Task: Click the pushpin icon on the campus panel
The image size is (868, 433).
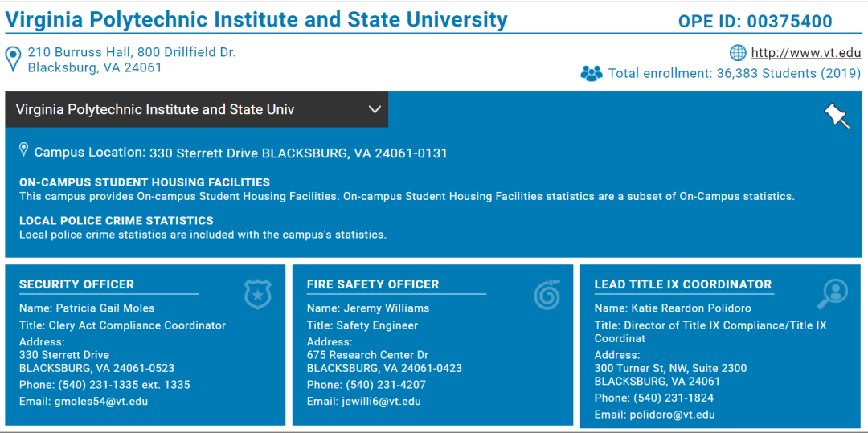Action: [x=837, y=116]
